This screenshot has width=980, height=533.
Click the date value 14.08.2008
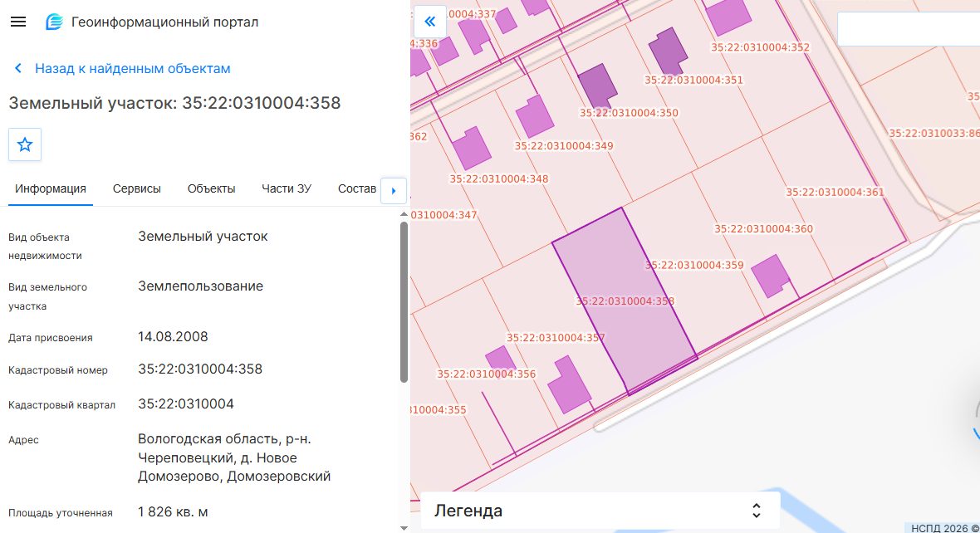click(x=173, y=336)
